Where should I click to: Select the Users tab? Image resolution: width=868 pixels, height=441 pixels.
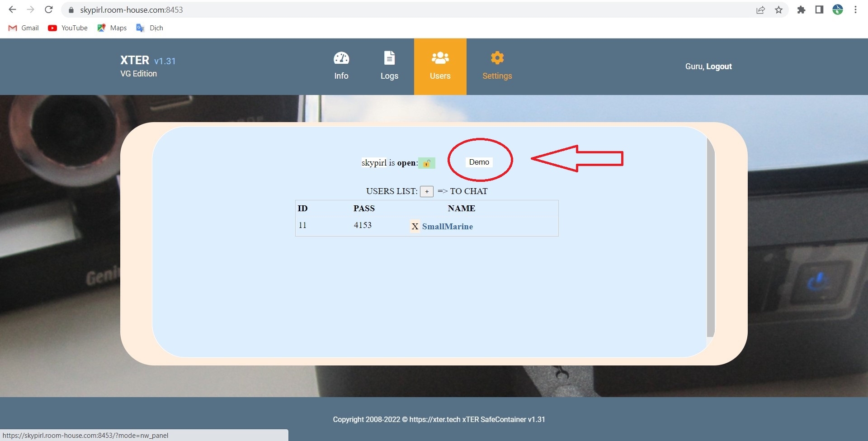440,66
